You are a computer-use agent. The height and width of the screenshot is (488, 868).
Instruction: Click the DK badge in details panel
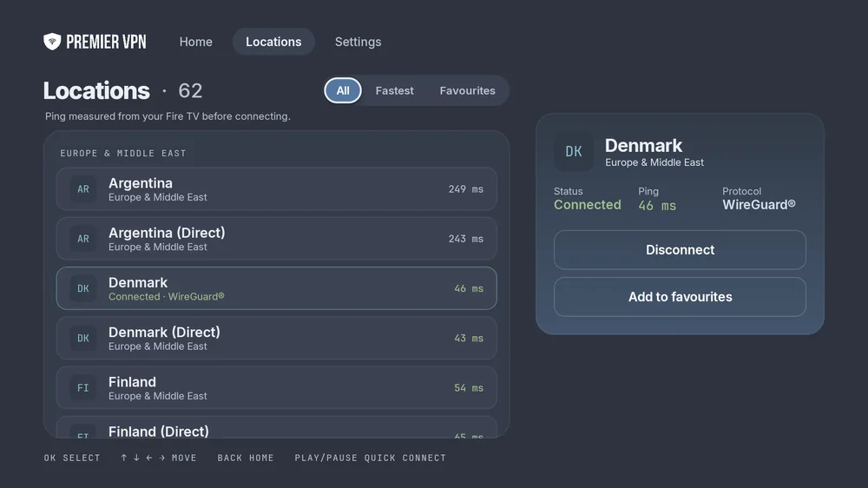point(574,151)
